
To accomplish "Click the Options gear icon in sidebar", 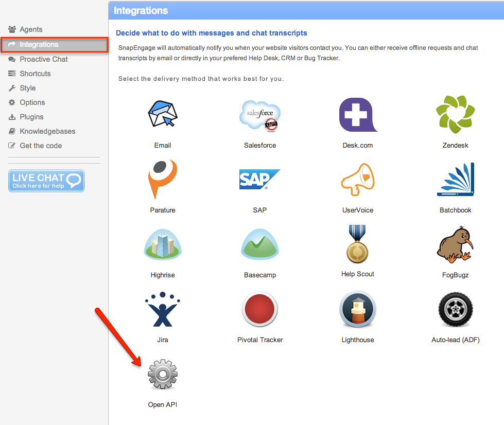I will click(12, 102).
